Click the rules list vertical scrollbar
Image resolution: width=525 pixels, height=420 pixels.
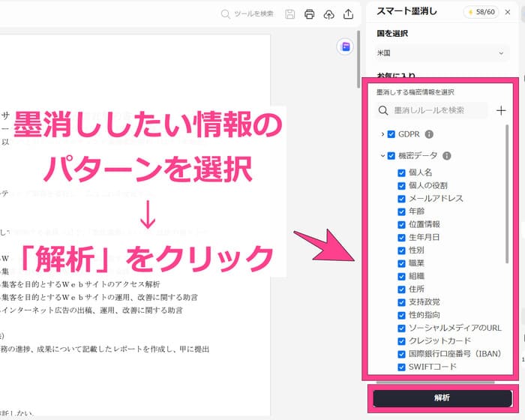[x=507, y=194]
